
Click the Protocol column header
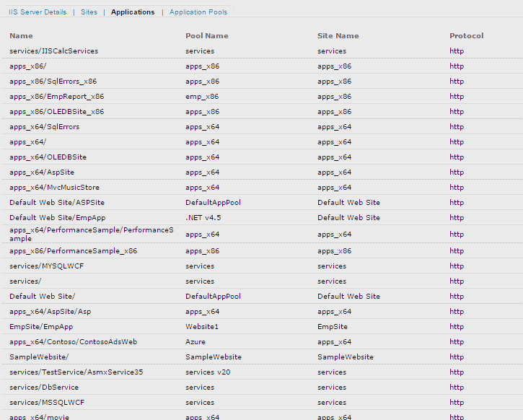[466, 35]
